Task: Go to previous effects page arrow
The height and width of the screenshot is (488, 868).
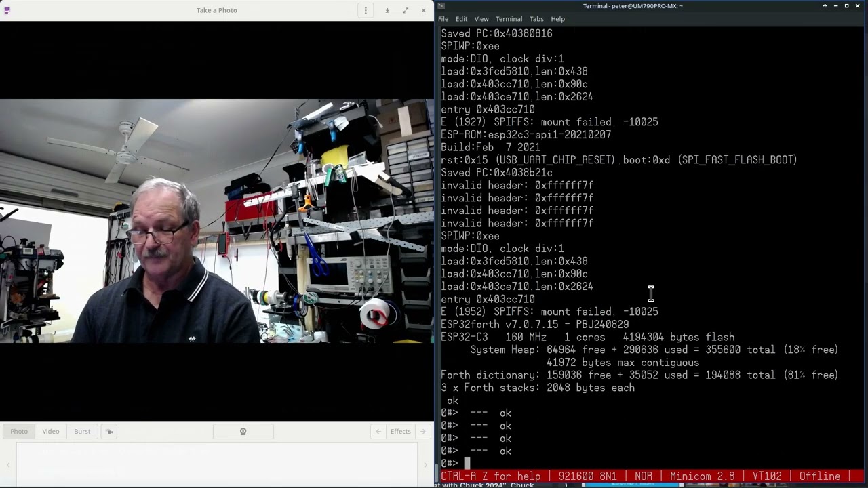Action: point(378,431)
